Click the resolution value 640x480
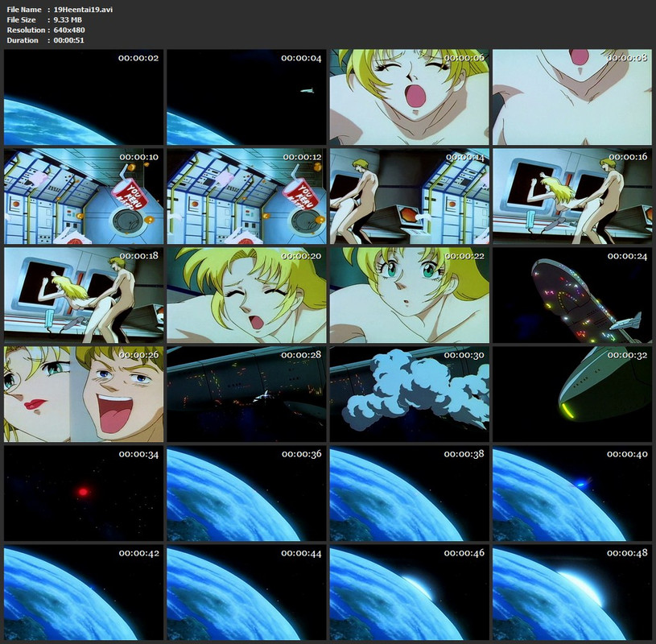Image resolution: width=656 pixels, height=644 pixels. point(69,30)
